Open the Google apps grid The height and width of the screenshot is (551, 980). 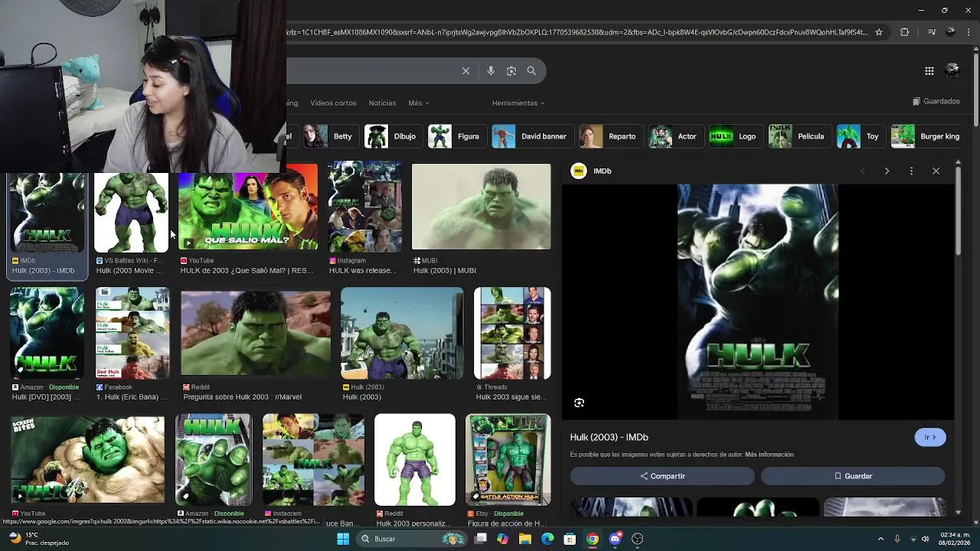929,71
